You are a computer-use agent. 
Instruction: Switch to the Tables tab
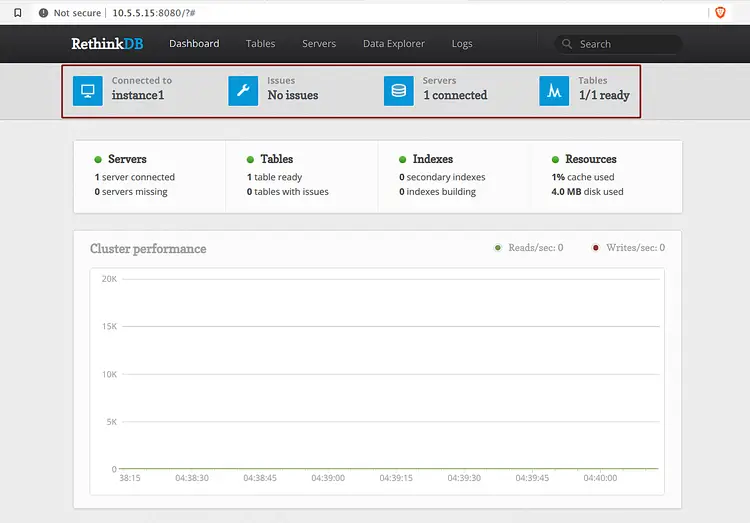tap(260, 44)
